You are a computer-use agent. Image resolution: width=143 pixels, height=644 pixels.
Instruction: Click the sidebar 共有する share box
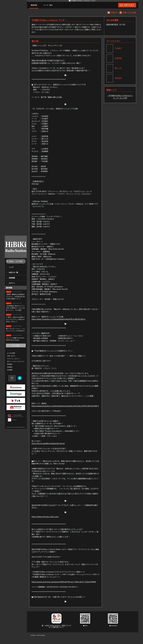[12, 378]
